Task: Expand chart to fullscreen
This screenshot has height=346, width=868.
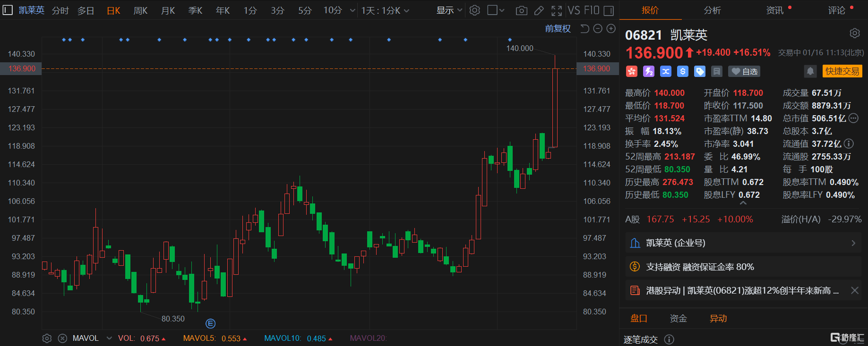Action: click(x=557, y=10)
